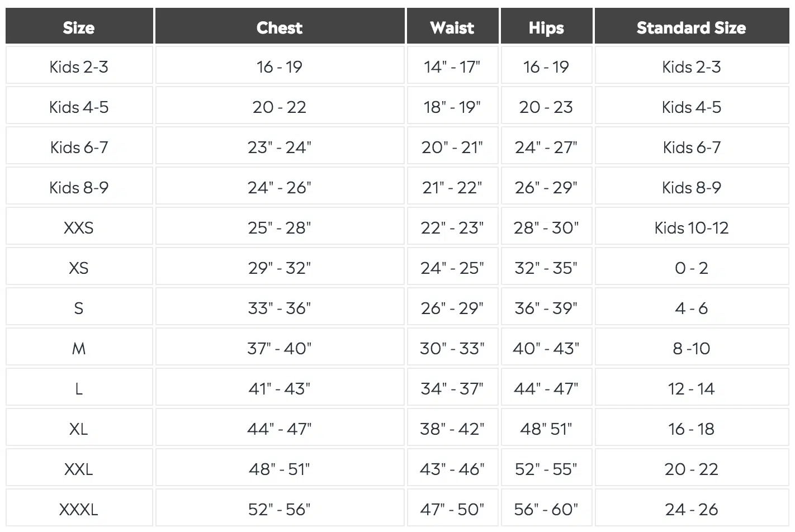This screenshot has width=795, height=532.
Task: Click the hips value 32" - 35"
Action: [x=546, y=268]
